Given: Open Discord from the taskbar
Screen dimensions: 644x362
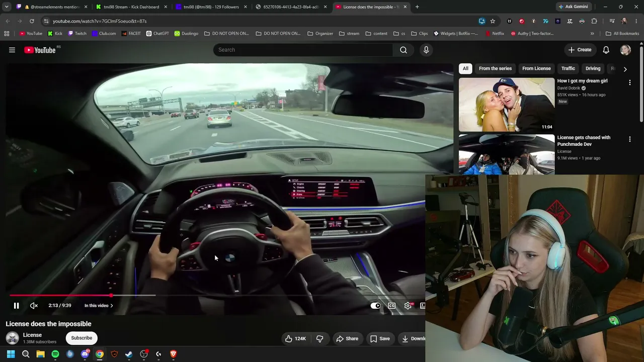Looking at the screenshot, I should [x=85, y=354].
